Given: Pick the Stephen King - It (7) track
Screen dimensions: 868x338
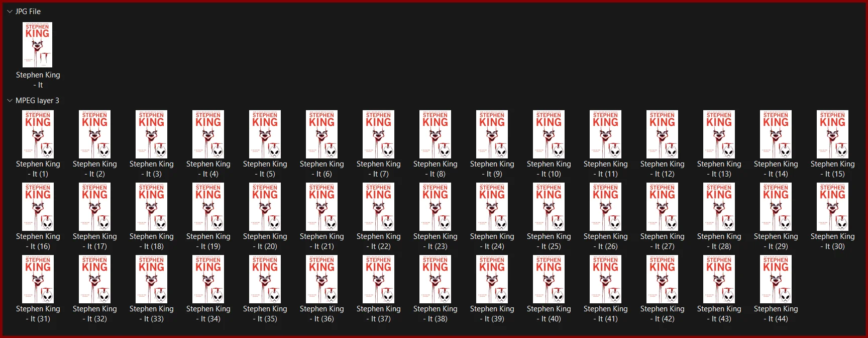Looking at the screenshot, I should point(378,134).
